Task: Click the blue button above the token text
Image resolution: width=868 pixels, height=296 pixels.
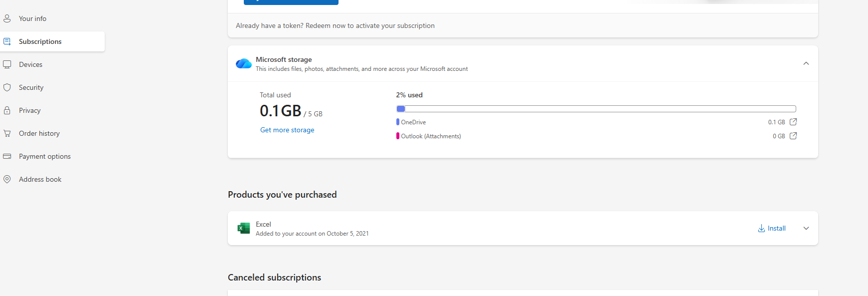Action: pos(291,2)
